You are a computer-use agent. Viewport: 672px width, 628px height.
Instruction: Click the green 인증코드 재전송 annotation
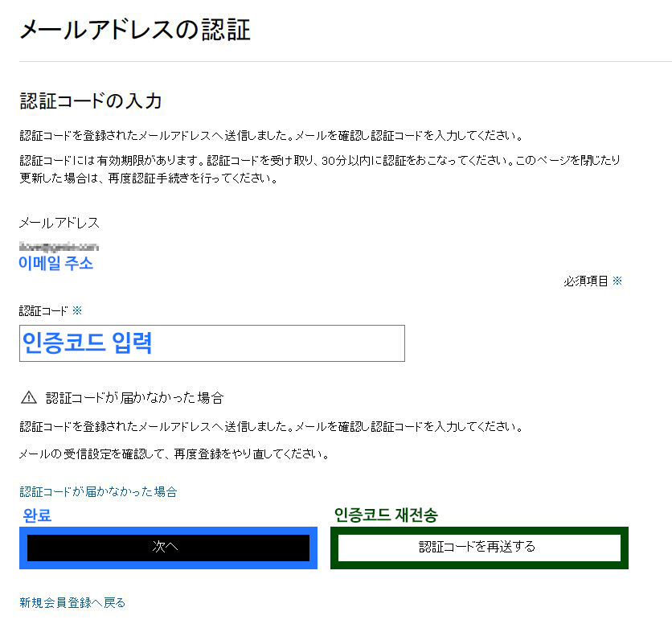point(386,515)
